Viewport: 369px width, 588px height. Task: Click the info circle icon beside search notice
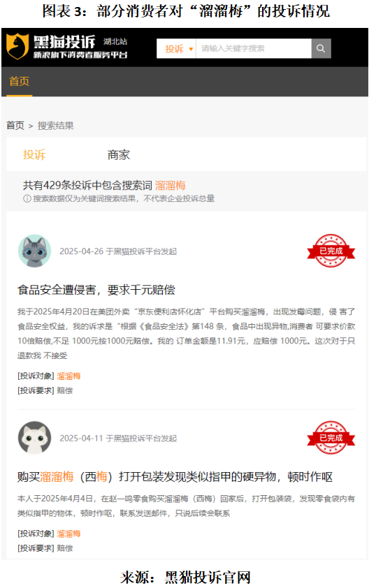(x=27, y=198)
